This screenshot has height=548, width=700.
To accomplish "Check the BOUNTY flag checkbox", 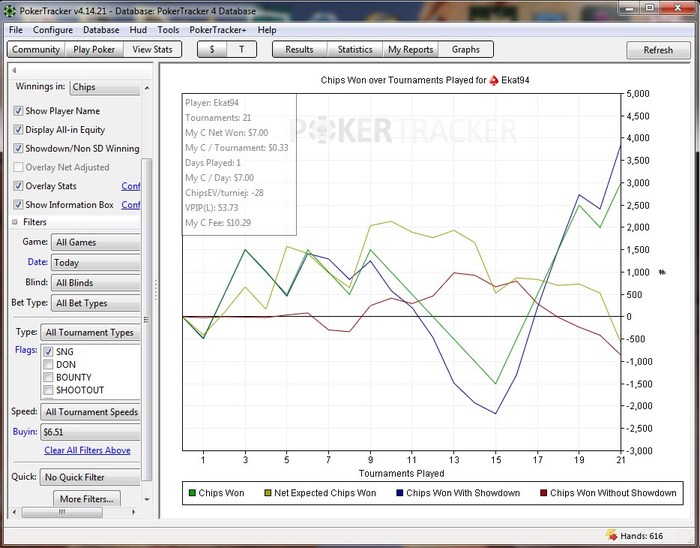I will (48, 378).
